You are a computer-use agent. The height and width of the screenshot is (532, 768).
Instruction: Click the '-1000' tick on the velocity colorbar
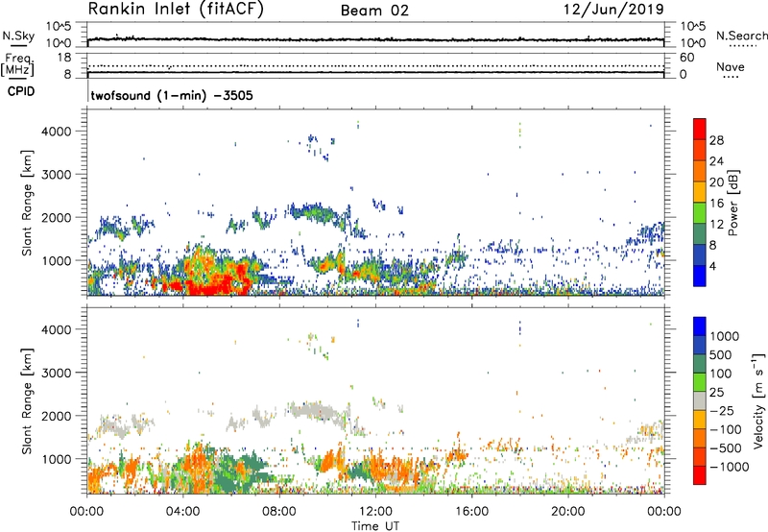(x=729, y=467)
